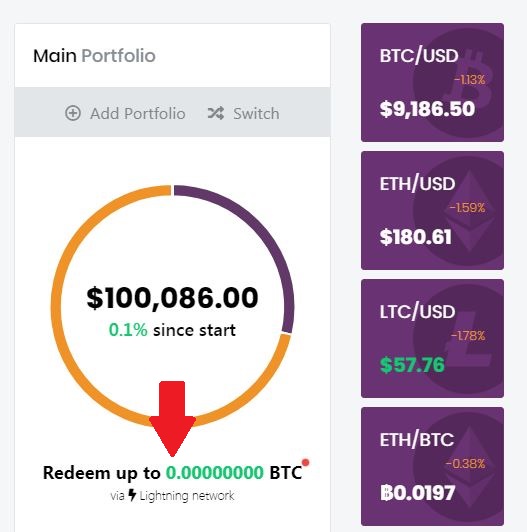Select the LTC/USD $57.76 price
Screen dimensions: 527x532
[x=412, y=365]
